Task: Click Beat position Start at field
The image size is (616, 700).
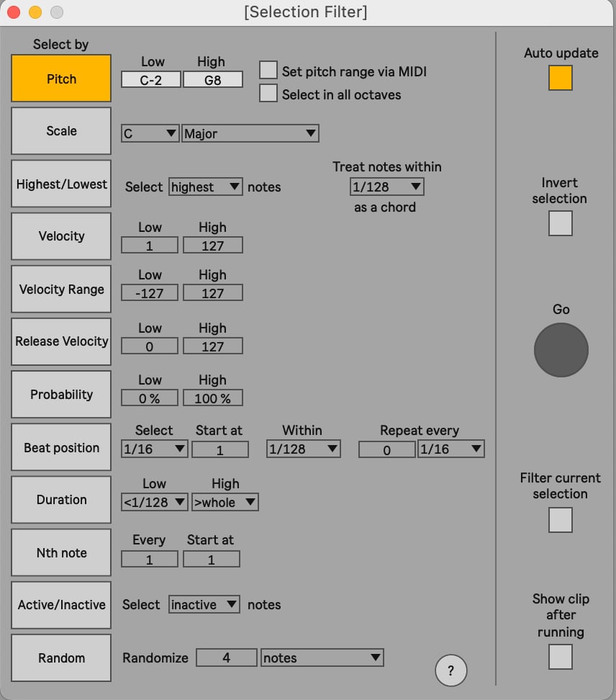Action: click(x=220, y=449)
